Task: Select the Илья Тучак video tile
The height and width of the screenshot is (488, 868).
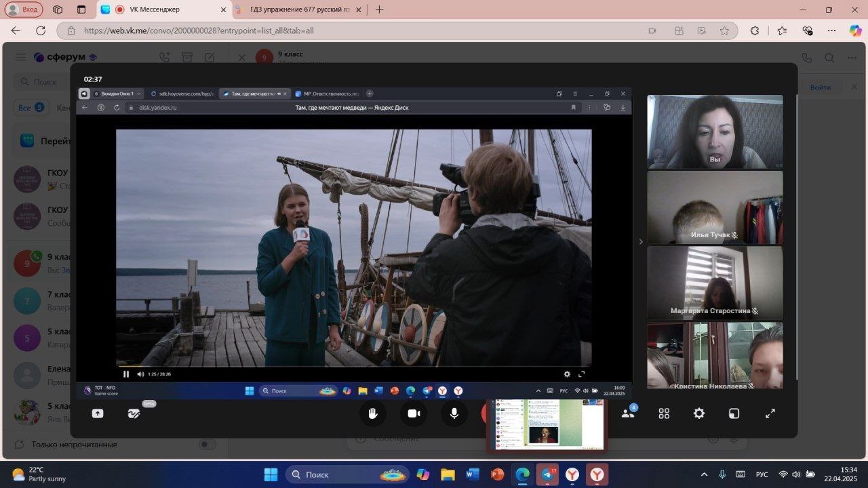Action: (x=715, y=207)
